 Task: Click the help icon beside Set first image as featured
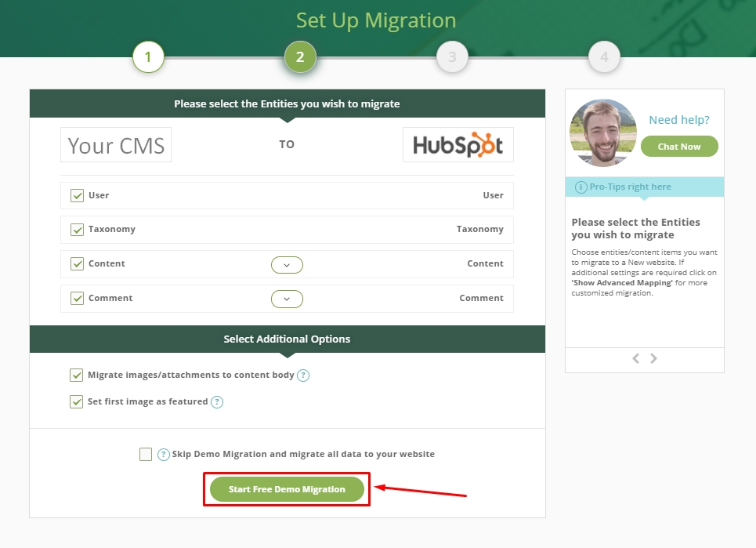(x=217, y=402)
